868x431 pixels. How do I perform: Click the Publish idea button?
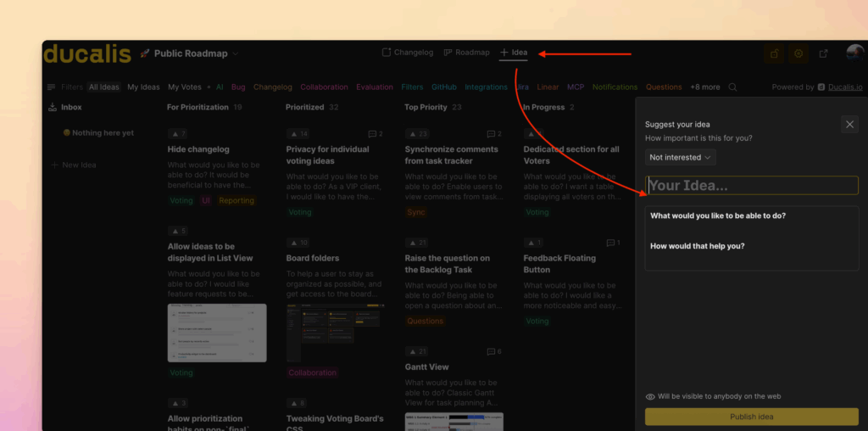coord(751,417)
